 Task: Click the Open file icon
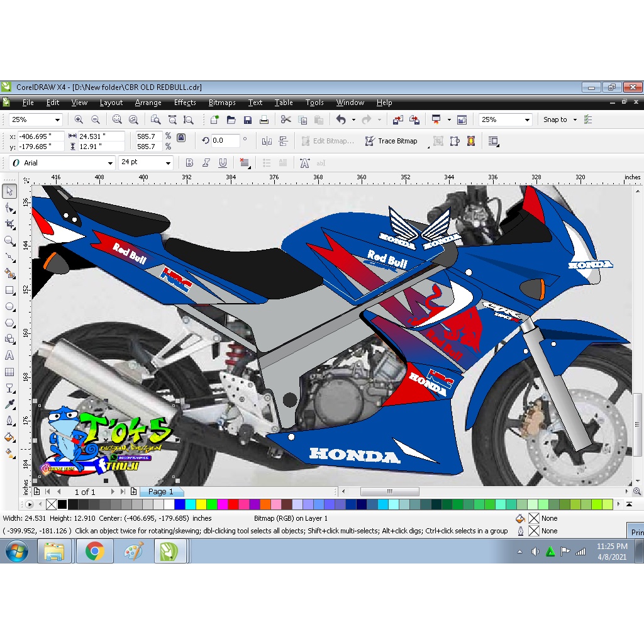[x=231, y=119]
